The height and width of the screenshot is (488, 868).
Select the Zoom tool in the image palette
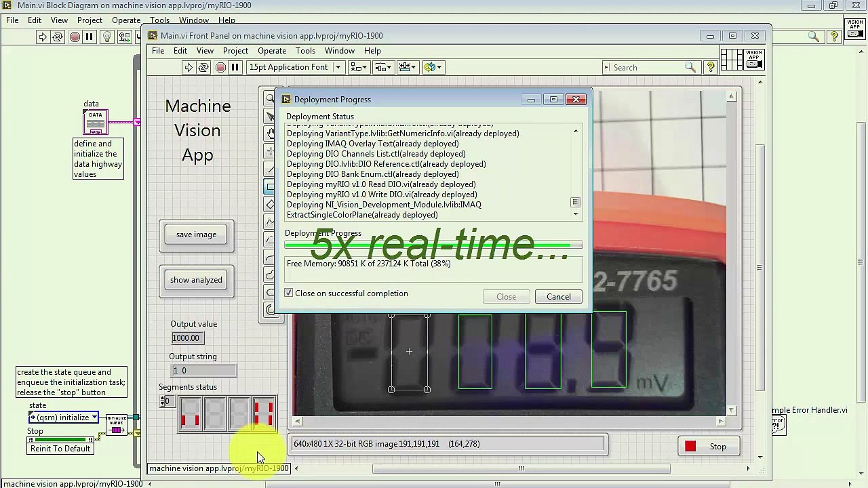coord(271,99)
